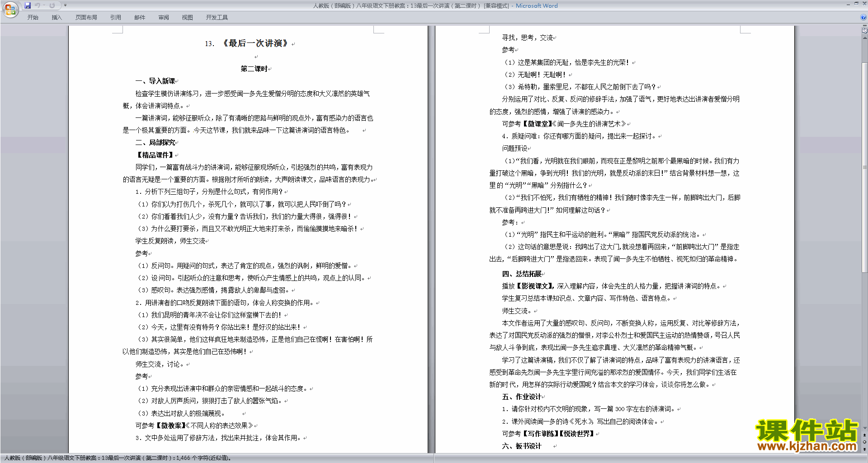Open the undo history dropdown arrow
The height and width of the screenshot is (463, 868).
point(44,5)
